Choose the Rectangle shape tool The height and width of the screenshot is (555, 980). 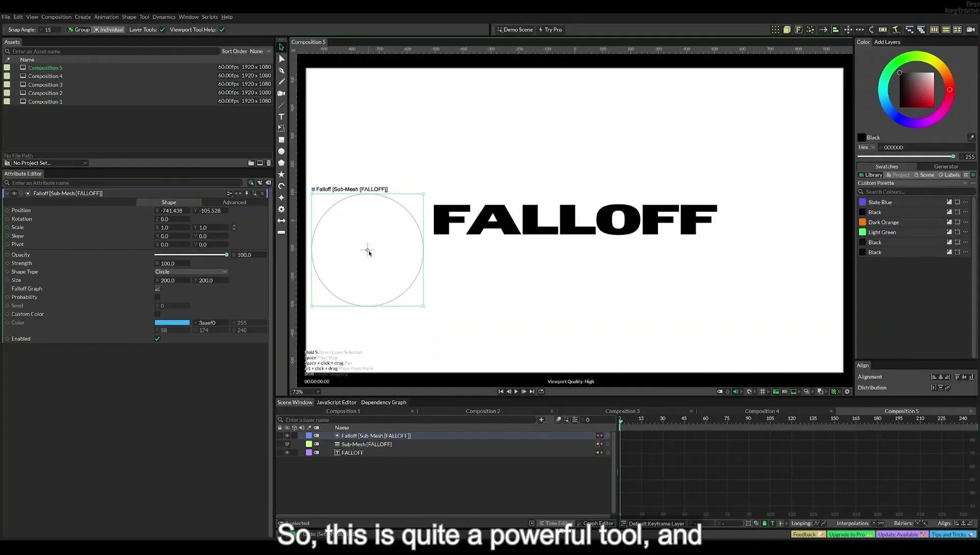(x=281, y=140)
